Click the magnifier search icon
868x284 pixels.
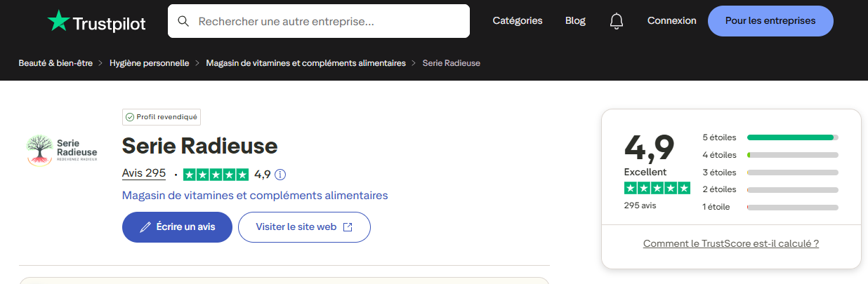click(x=184, y=21)
